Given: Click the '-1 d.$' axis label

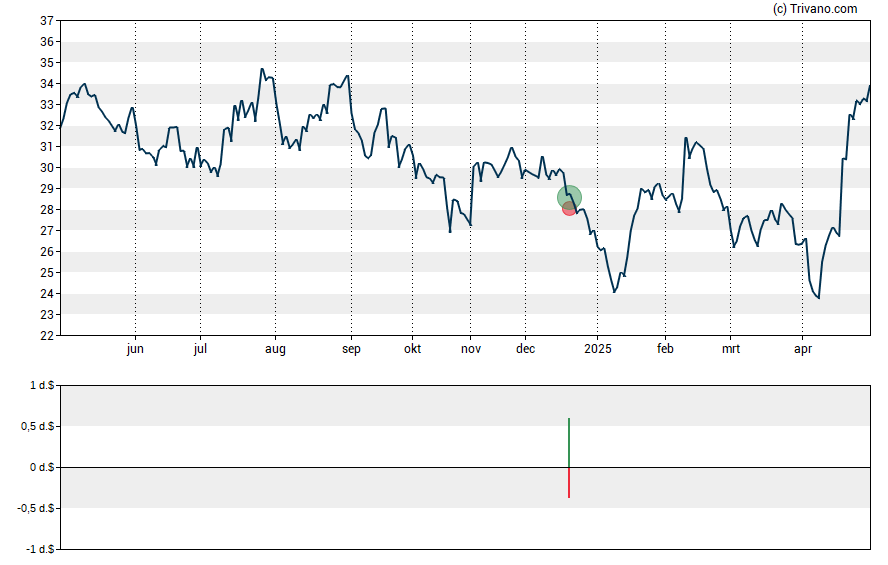Looking at the screenshot, I should [40, 549].
